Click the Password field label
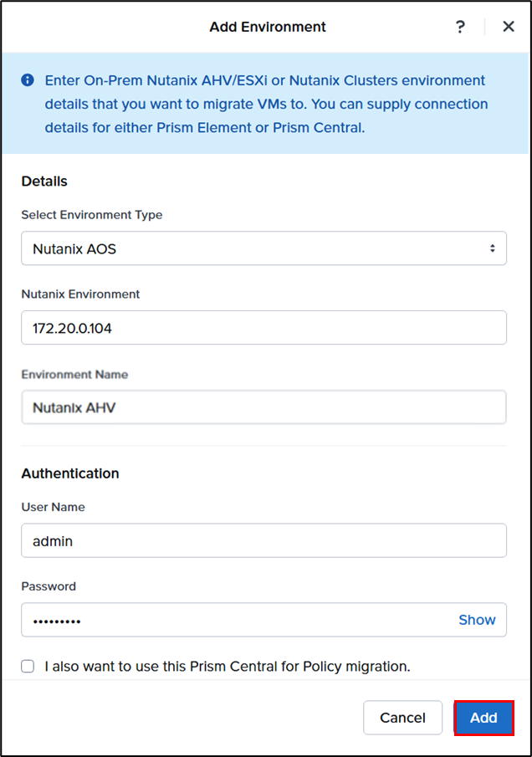Viewport: 532px width, 757px height. point(49,586)
